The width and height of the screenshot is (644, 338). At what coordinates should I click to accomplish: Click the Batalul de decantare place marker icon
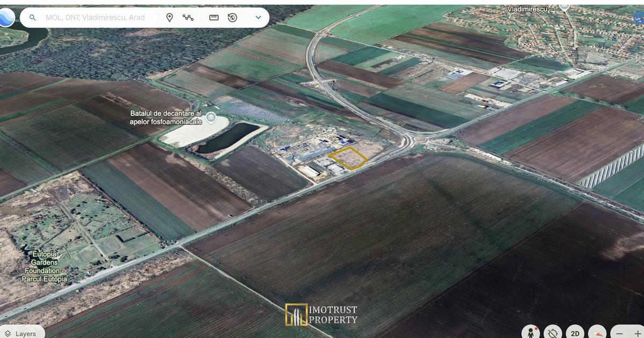point(211,117)
